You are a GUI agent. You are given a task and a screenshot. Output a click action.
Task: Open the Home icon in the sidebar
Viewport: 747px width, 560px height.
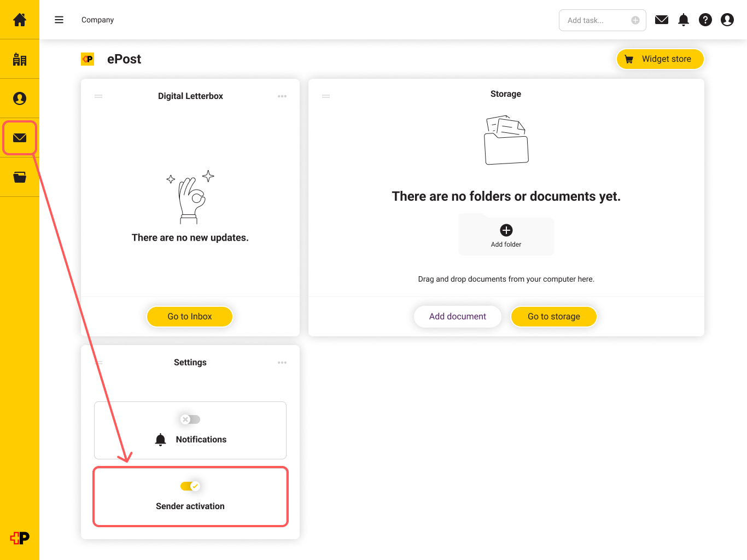click(x=20, y=20)
